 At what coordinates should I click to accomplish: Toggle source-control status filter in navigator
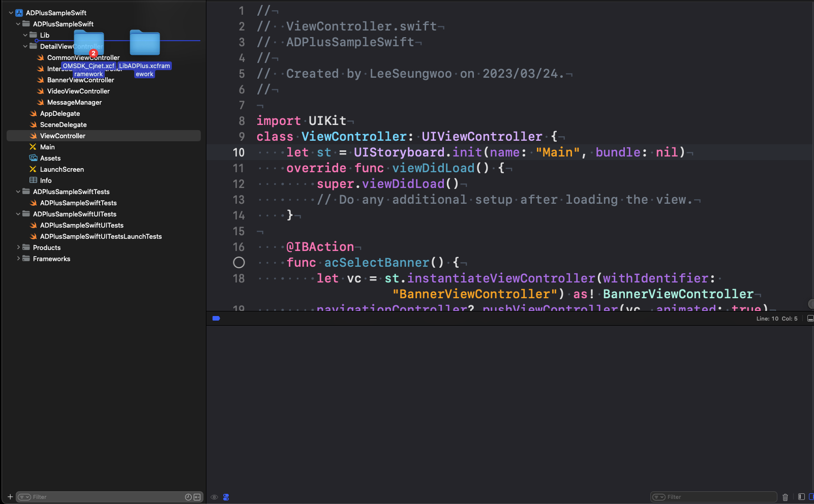(x=197, y=497)
